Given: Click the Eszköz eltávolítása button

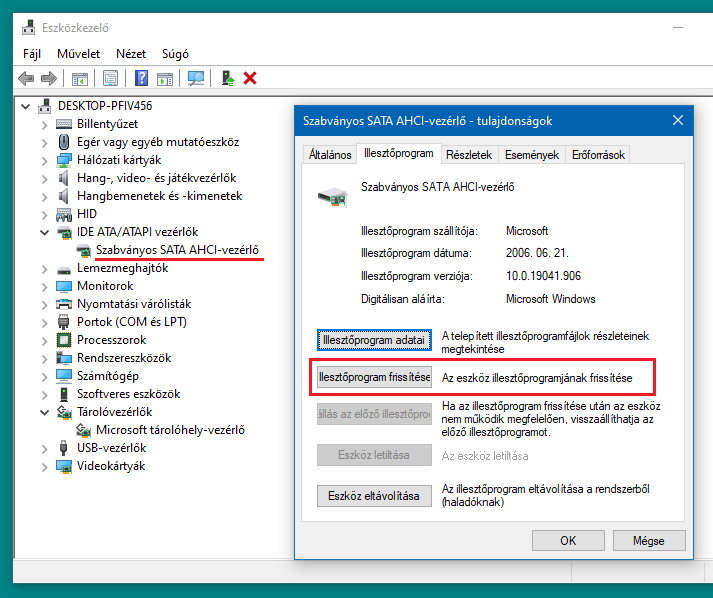Looking at the screenshot, I should click(x=374, y=496).
